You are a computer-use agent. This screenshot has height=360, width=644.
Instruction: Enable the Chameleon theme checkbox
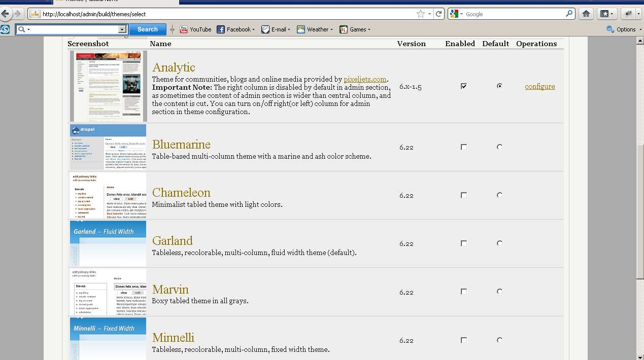pos(463,195)
